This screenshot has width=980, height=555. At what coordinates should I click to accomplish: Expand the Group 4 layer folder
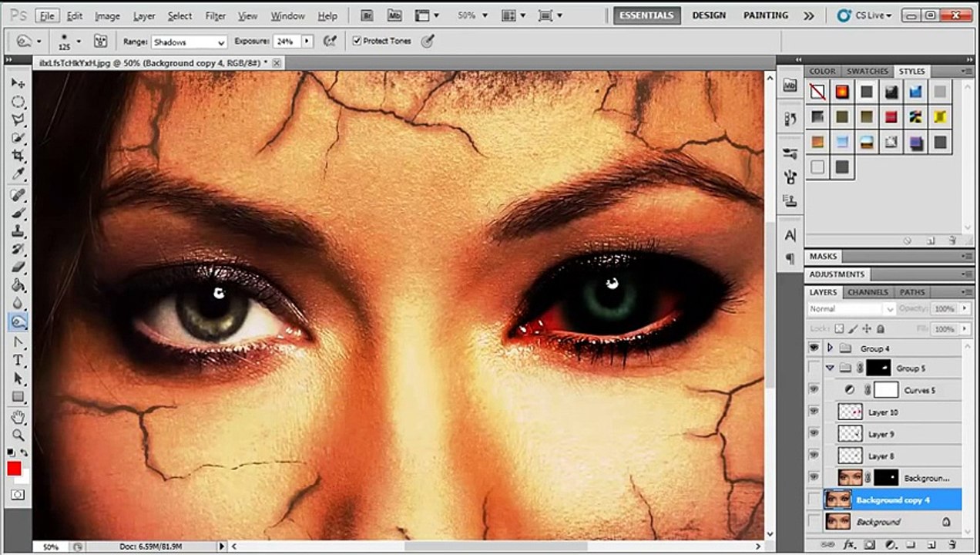(831, 348)
